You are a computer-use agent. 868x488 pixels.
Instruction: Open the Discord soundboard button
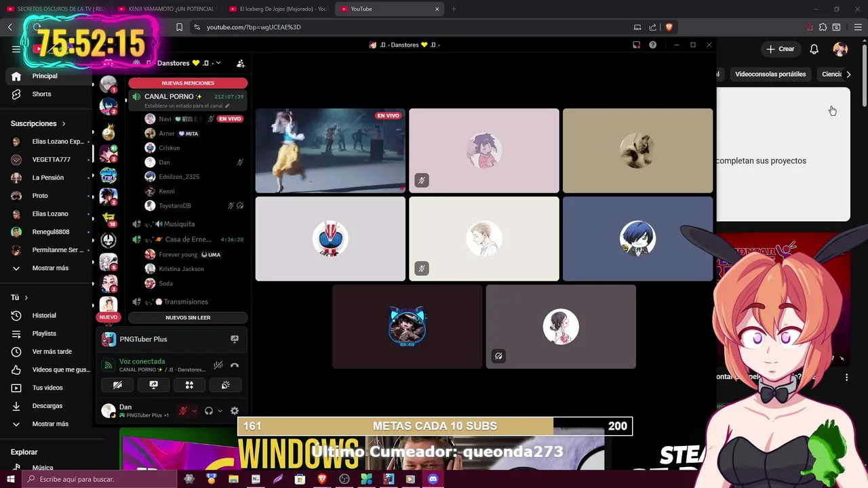225,385
